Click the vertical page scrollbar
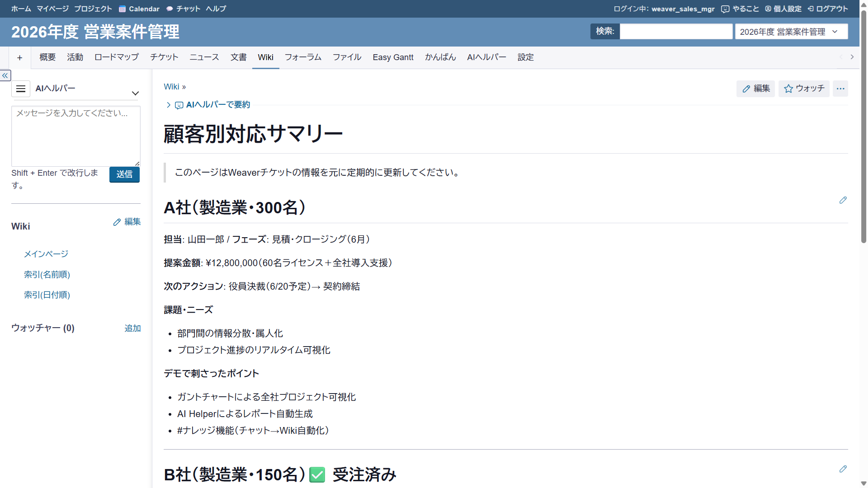Image resolution: width=868 pixels, height=488 pixels. pyautogui.click(x=863, y=127)
